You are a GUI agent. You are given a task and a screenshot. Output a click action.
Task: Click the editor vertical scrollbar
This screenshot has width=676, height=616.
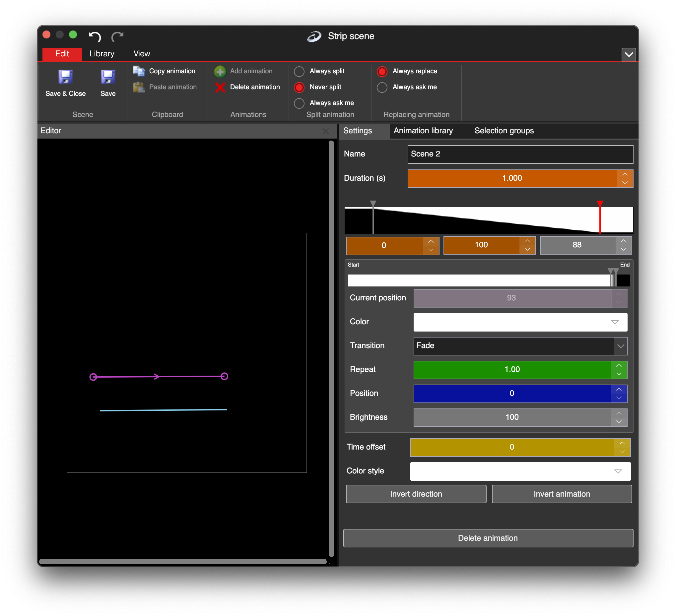[x=331, y=348]
